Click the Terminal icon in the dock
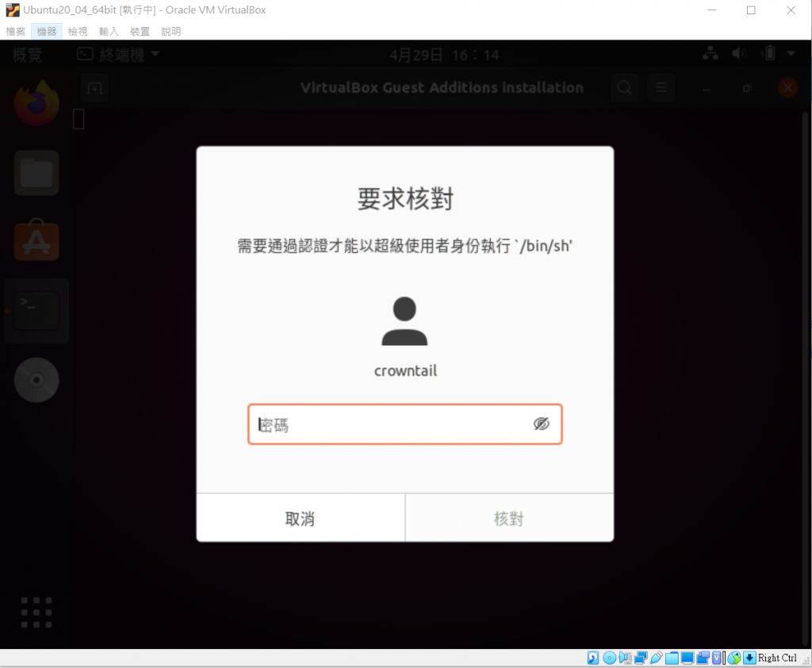 (36, 311)
